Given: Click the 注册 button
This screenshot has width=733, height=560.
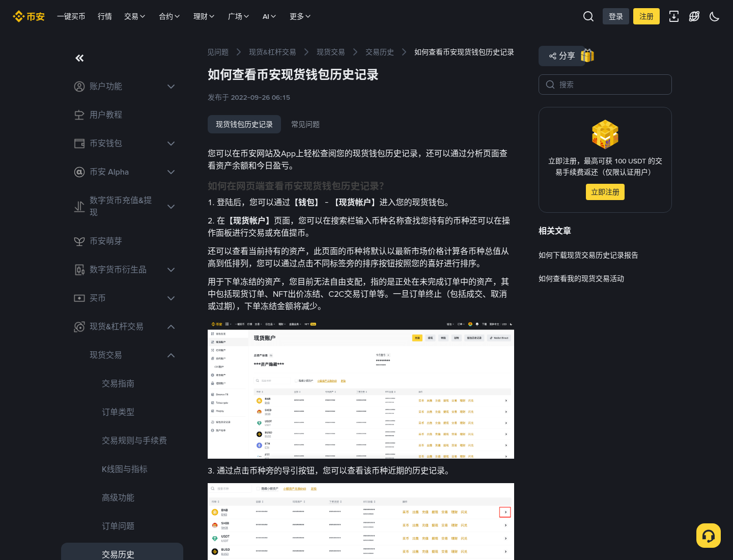Looking at the screenshot, I should [646, 16].
